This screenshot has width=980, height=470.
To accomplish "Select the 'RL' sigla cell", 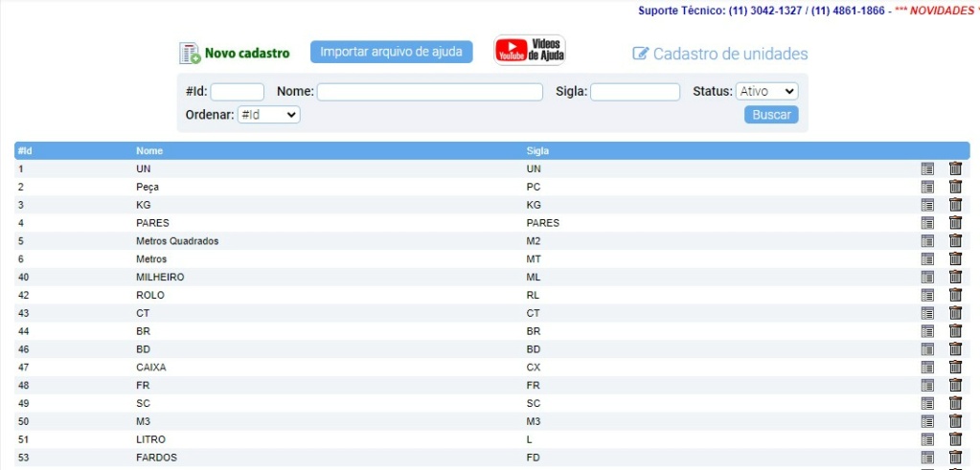I will [x=534, y=295].
